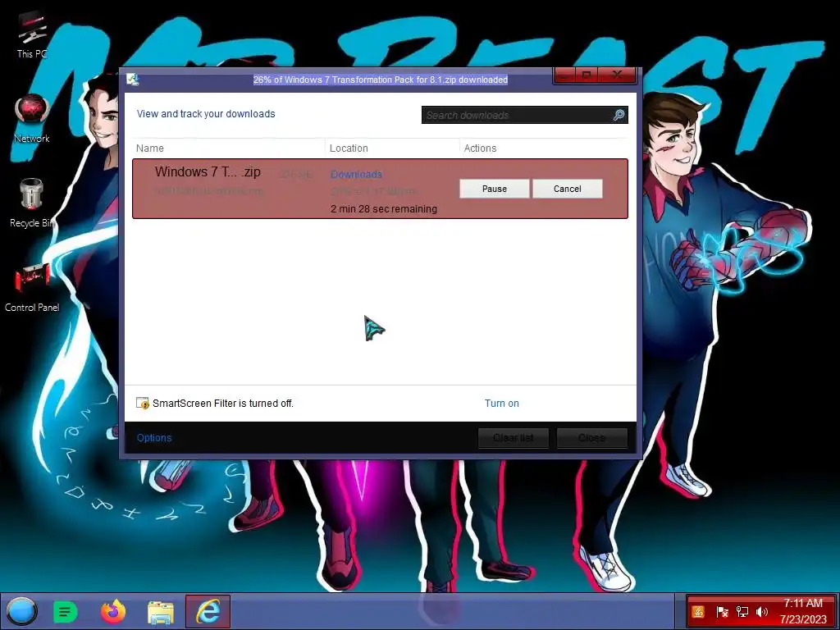The width and height of the screenshot is (840, 630).
Task: Click 'SmartScreen Filter is turned off.' text
Action: (x=223, y=404)
